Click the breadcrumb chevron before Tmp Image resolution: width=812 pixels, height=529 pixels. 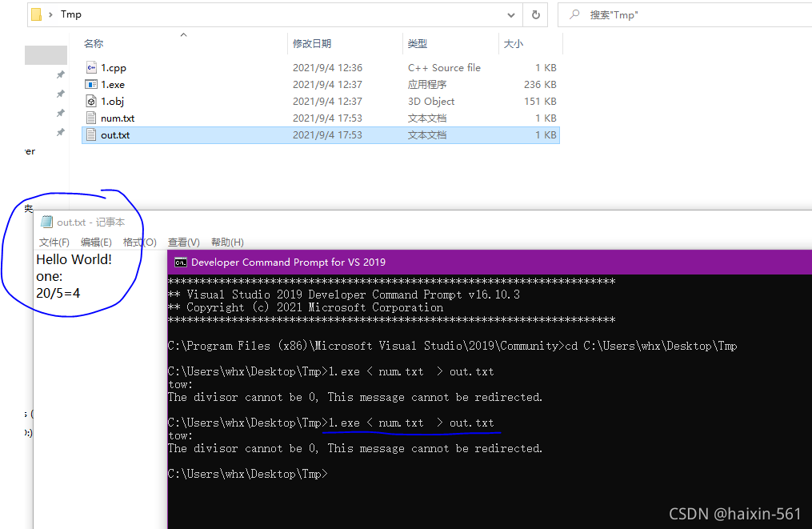click(50, 14)
